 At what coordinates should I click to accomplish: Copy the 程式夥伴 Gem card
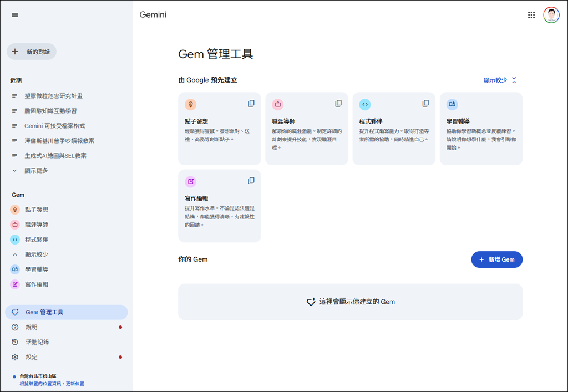(x=425, y=104)
